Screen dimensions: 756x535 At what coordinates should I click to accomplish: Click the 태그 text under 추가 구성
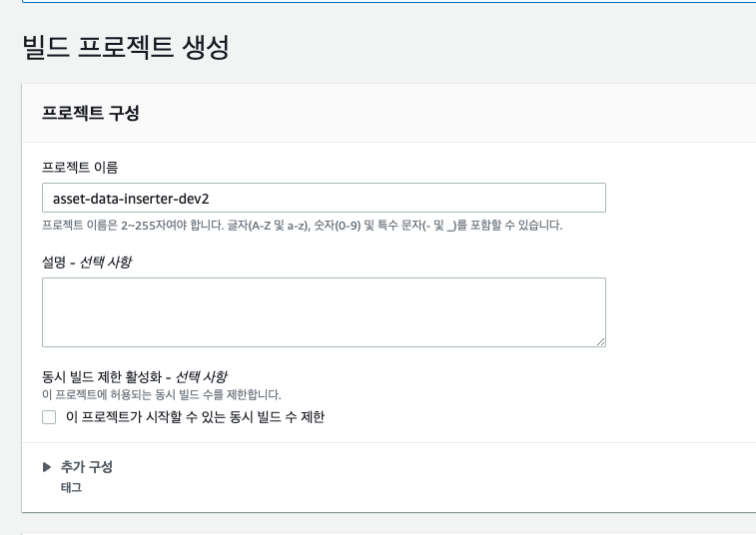pos(71,488)
